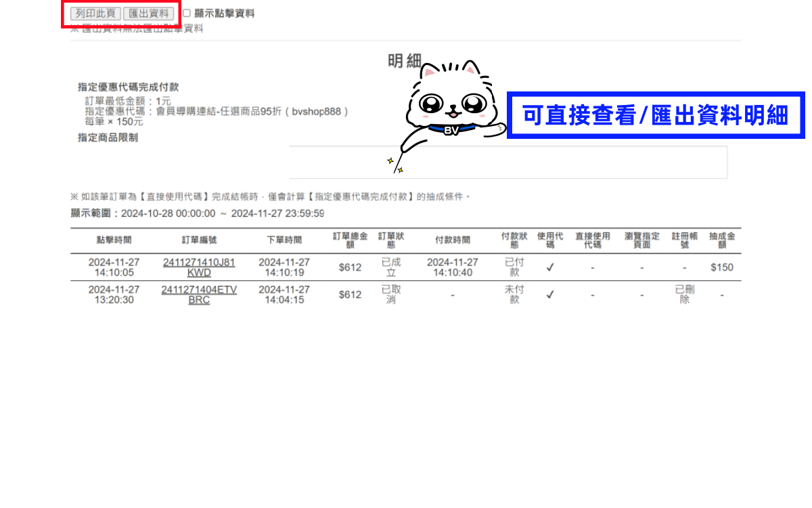
Task: Click order time 2024-11-27 14:10:19
Action: pos(284,267)
